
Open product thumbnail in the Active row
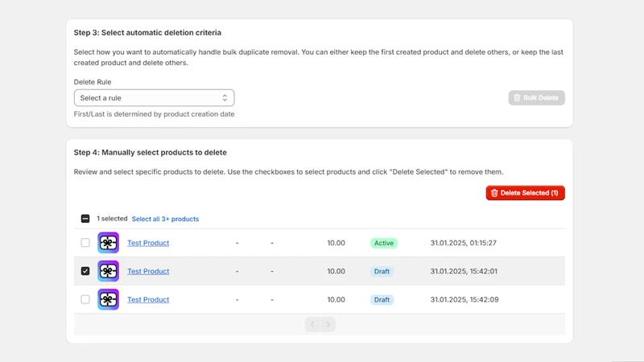(x=109, y=243)
